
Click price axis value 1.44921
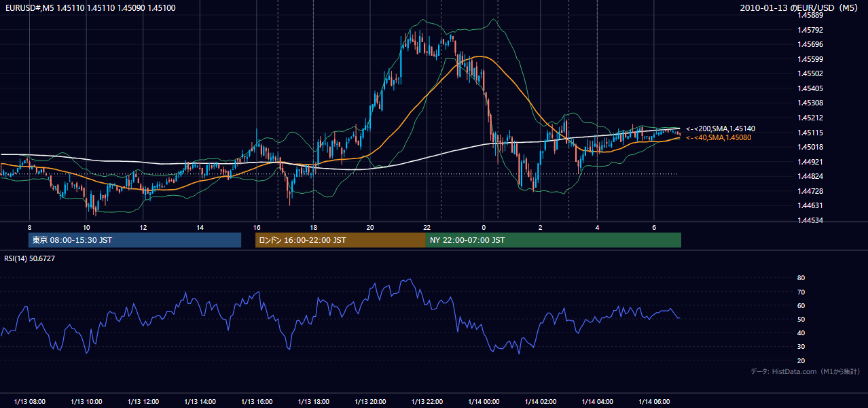click(x=810, y=162)
